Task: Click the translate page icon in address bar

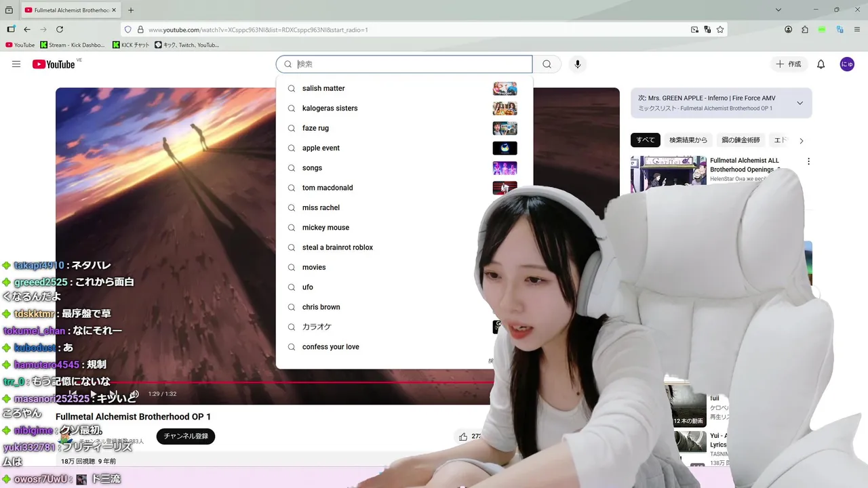Action: [707, 30]
